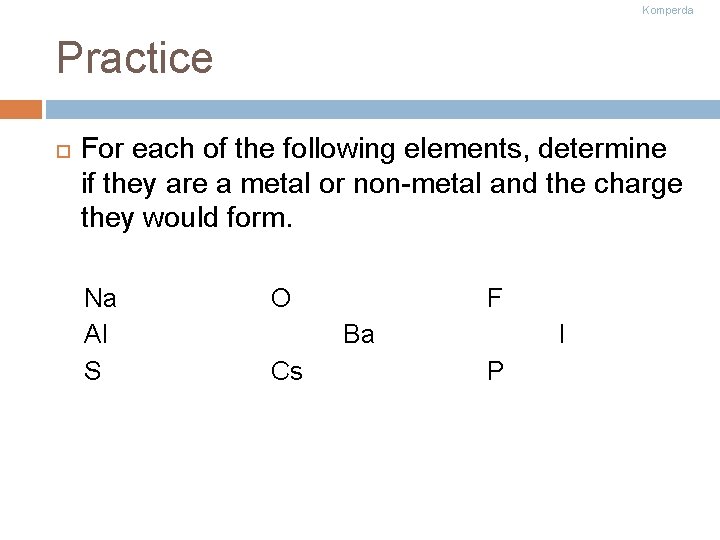Click 'they would form.' text line
This screenshot has height=540, width=720.
186,219
